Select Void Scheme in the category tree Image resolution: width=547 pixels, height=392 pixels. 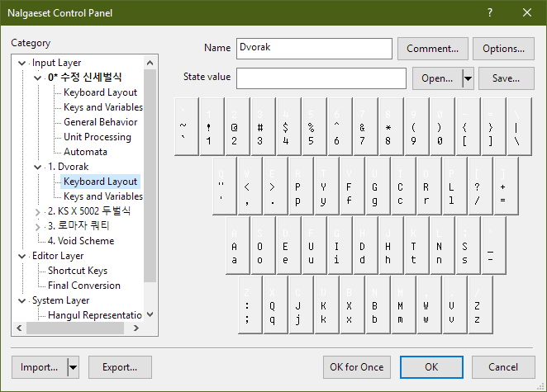[x=81, y=241]
